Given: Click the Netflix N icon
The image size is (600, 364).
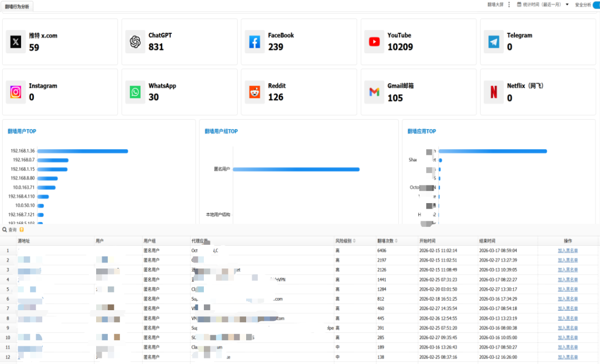Looking at the screenshot, I should coord(494,92).
